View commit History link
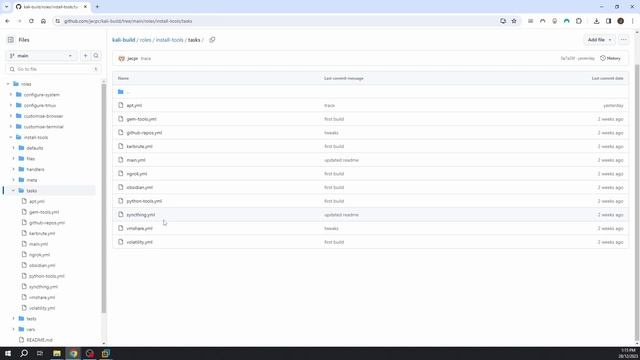The height and width of the screenshot is (360, 640). click(610, 58)
